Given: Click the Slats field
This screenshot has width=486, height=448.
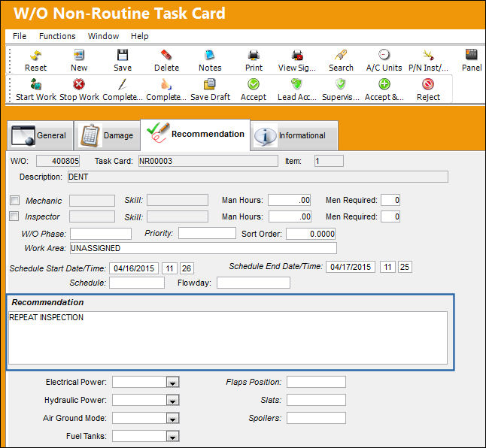Looking at the screenshot, I should tap(316, 400).
